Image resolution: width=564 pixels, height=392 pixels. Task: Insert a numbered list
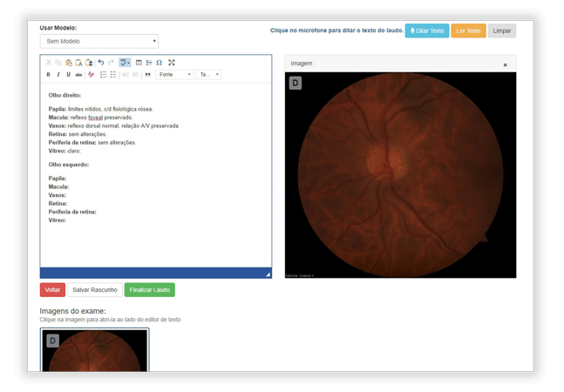[103, 74]
